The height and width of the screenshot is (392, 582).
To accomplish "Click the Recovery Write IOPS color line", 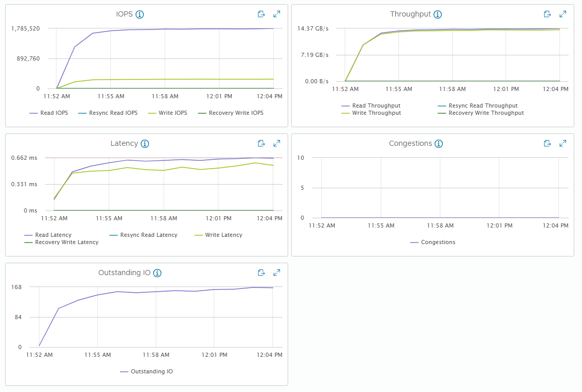I will click(202, 113).
